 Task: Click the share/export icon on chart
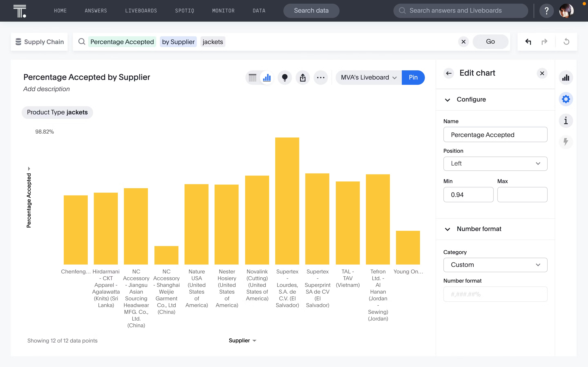303,77
